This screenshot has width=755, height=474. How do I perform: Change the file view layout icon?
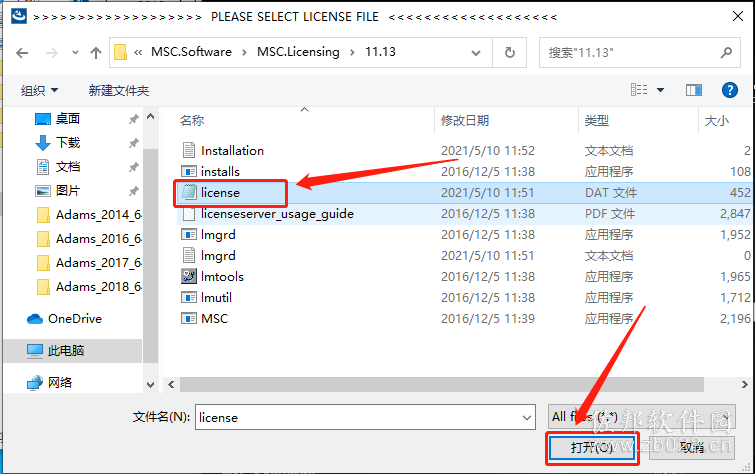pyautogui.click(x=639, y=90)
